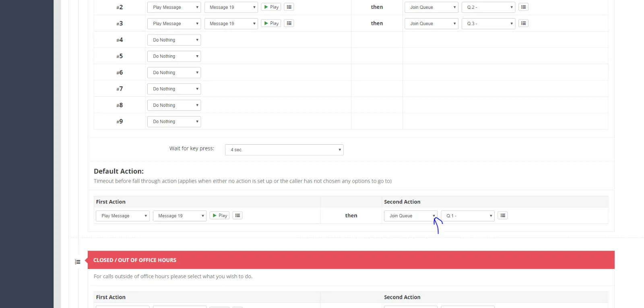The height and width of the screenshot is (308, 644).
Task: Open Do Nothing dropdown for key #8
Action: (174, 105)
